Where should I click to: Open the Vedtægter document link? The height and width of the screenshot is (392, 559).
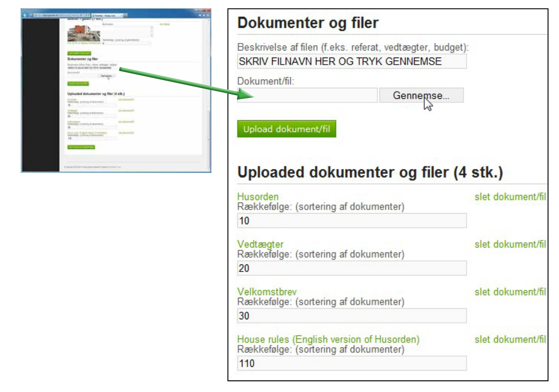tap(260, 244)
